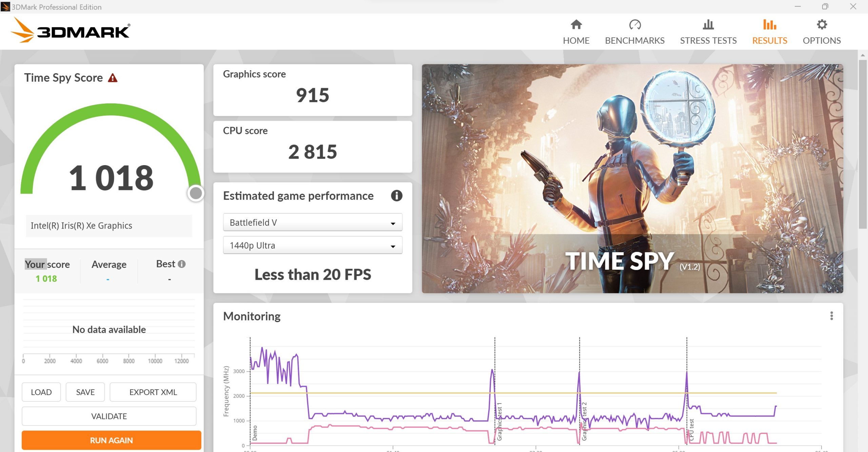Click the VALIDATE button

109,416
